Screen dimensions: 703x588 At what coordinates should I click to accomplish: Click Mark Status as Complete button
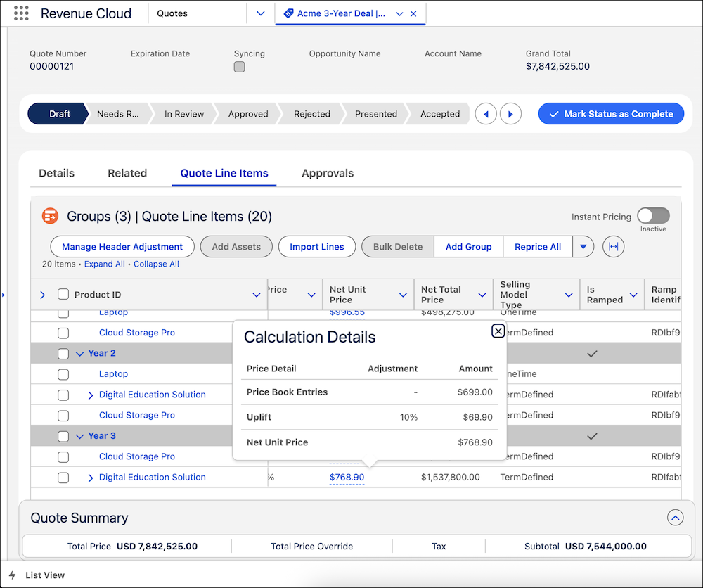pos(611,114)
